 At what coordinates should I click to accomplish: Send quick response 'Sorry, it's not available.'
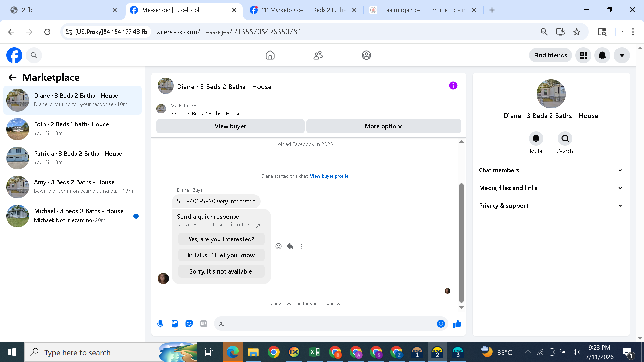tap(221, 271)
